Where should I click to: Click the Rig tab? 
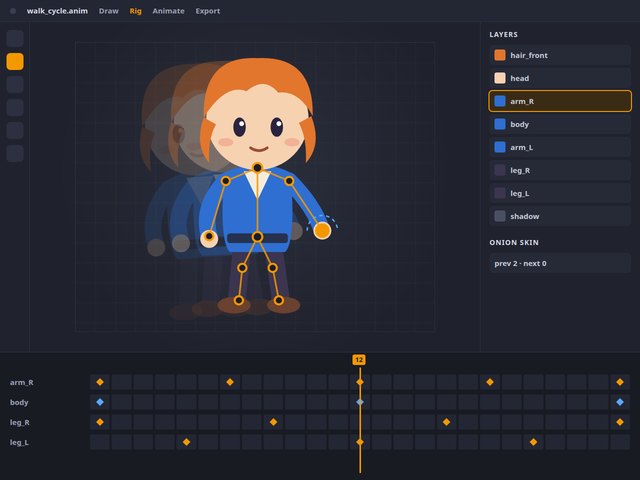[136, 11]
